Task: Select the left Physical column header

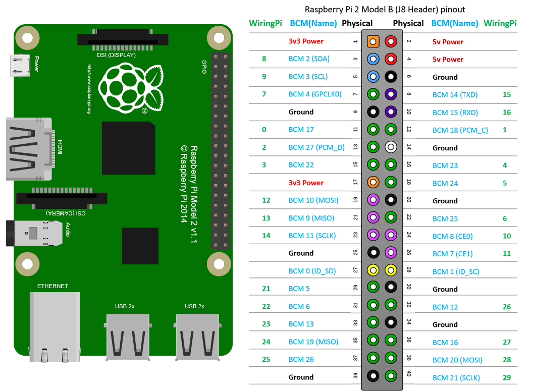Action: 357,23
